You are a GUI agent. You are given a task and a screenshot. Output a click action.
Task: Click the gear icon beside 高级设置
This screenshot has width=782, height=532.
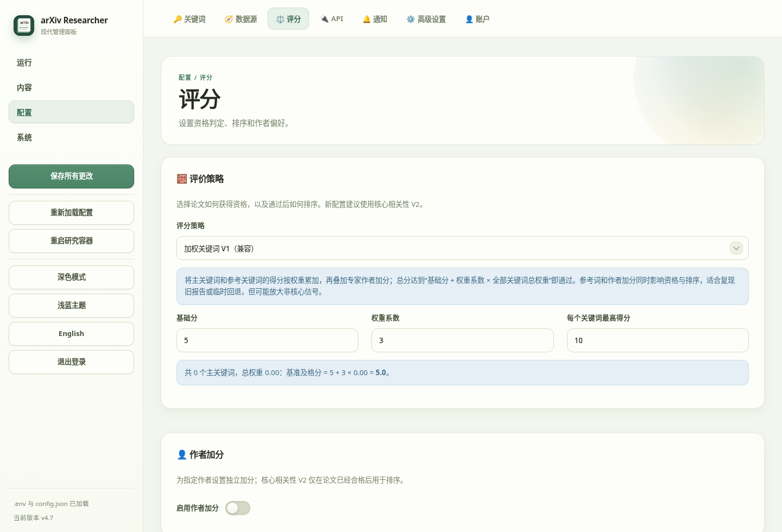click(411, 19)
